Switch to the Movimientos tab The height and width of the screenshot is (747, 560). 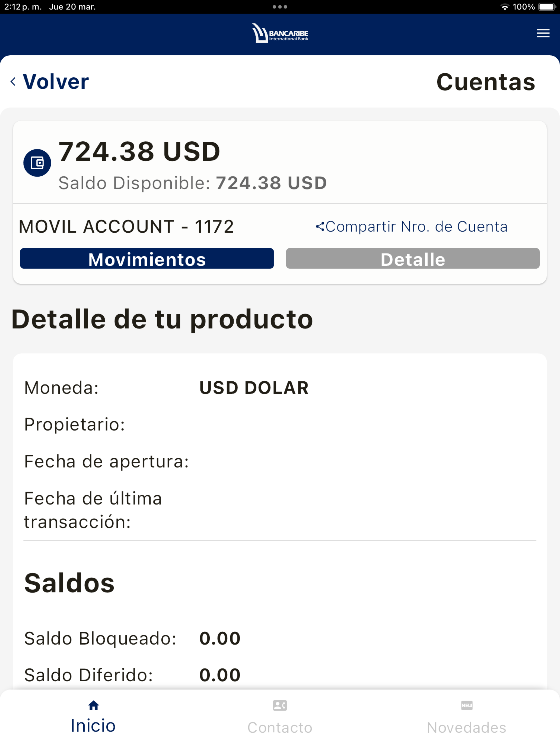pos(147,259)
